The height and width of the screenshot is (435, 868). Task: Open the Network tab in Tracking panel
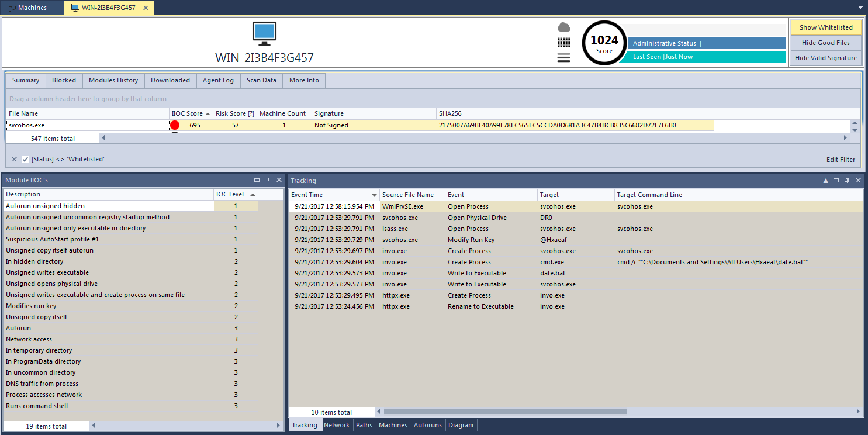[x=337, y=425]
